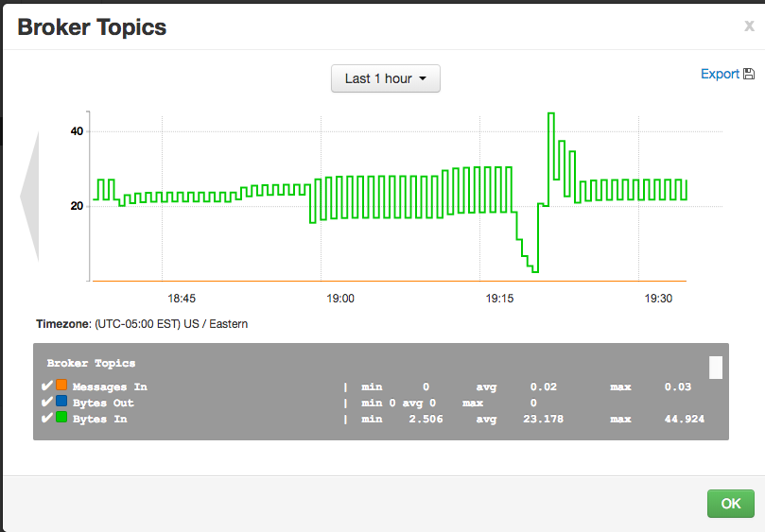Toggle the Bytes Out checkmark
Image resolution: width=765 pixels, height=532 pixels.
pos(46,402)
